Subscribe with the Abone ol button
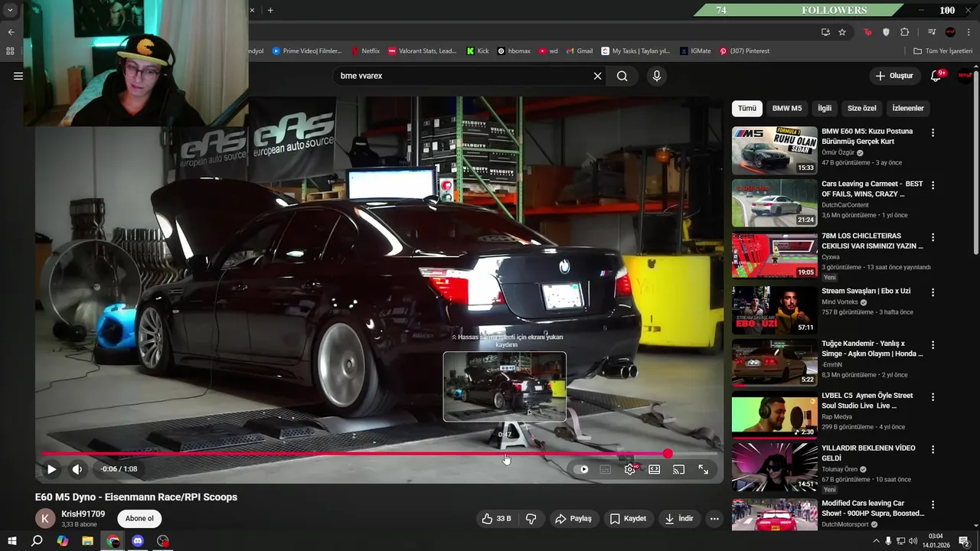This screenshot has width=980, height=551. click(139, 518)
